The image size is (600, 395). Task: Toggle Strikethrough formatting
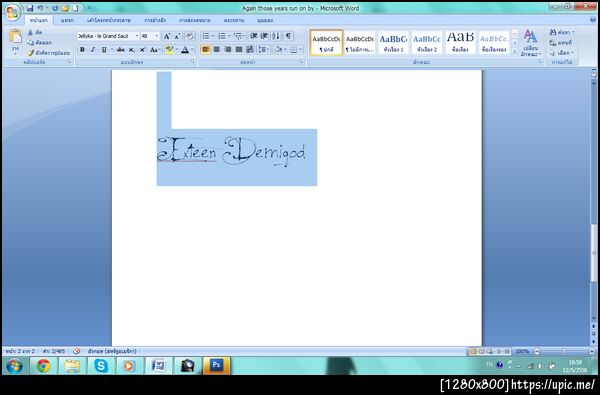pos(121,50)
